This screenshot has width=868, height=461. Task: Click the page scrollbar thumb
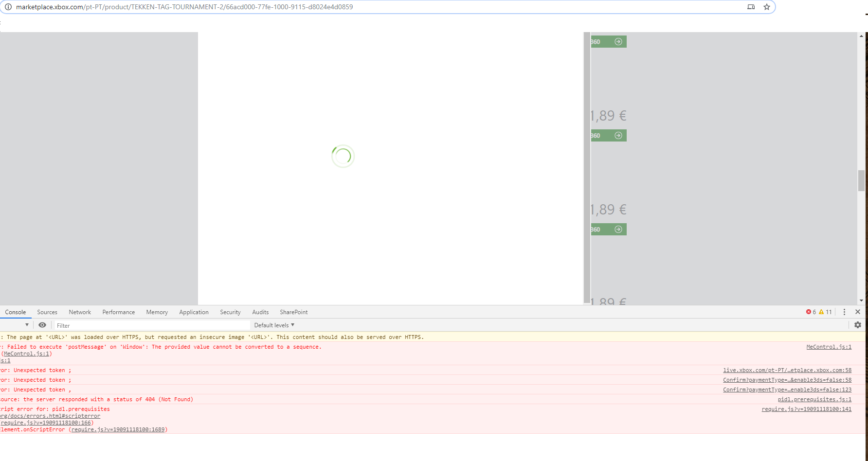pyautogui.click(x=861, y=180)
